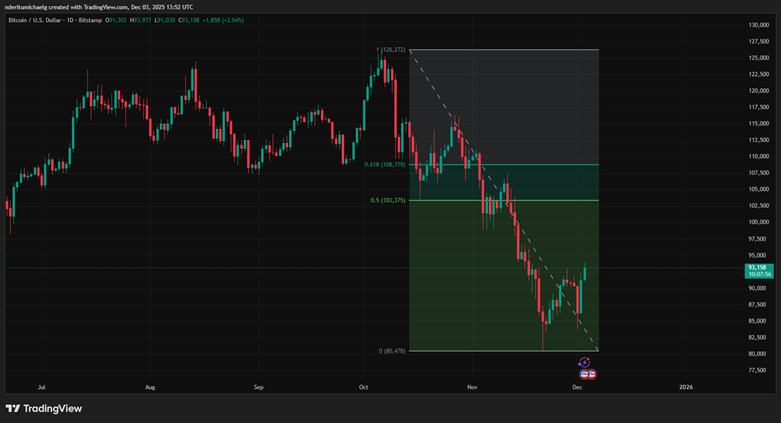Click the purple lightning event icon

pos(584,362)
